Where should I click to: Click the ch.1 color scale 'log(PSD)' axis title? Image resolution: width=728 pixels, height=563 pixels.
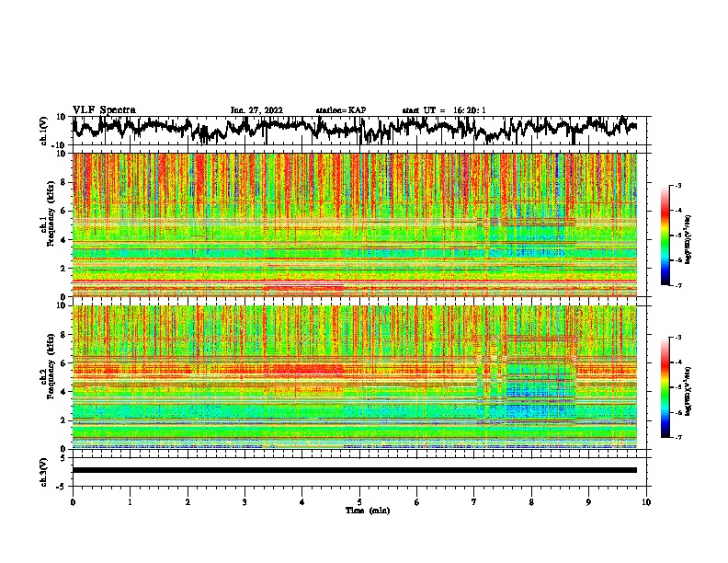click(x=688, y=240)
